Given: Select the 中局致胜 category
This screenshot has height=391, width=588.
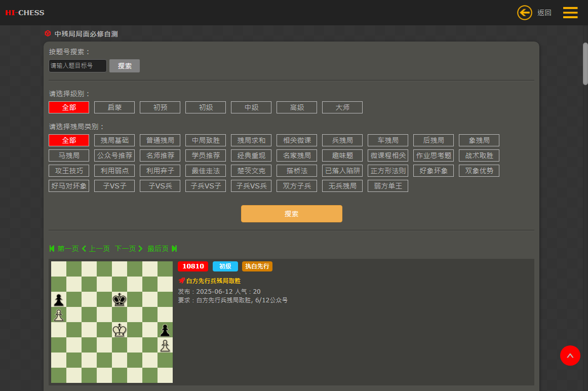Looking at the screenshot, I should (x=206, y=140).
